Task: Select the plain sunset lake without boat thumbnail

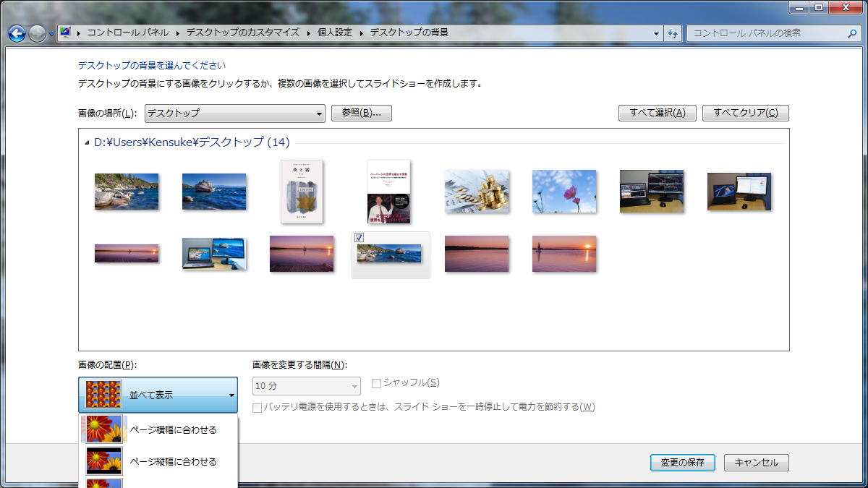Action: pos(477,254)
